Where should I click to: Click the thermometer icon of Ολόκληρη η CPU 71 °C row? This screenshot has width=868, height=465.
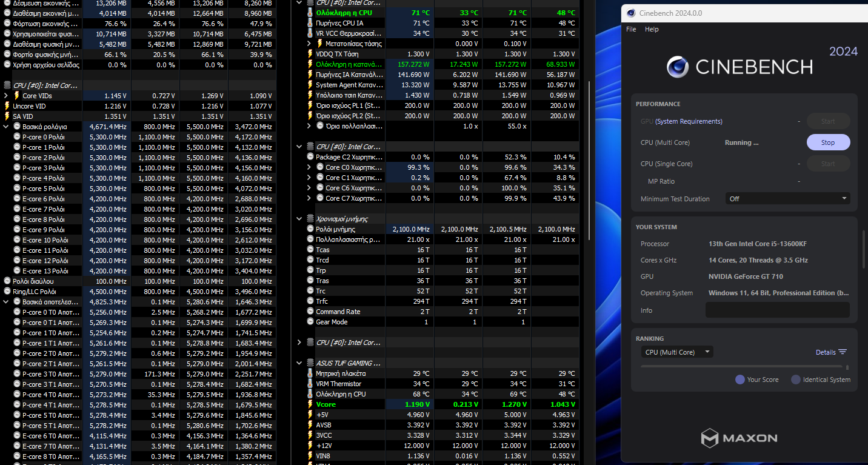point(310,13)
